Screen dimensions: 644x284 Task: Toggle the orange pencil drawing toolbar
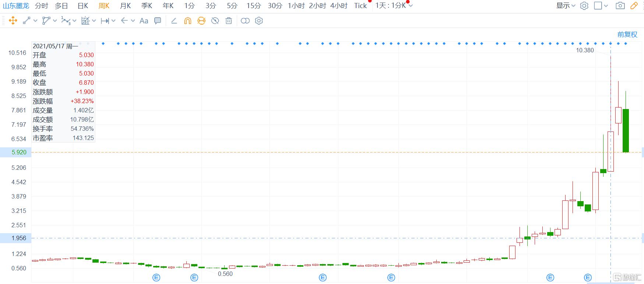pos(634,6)
